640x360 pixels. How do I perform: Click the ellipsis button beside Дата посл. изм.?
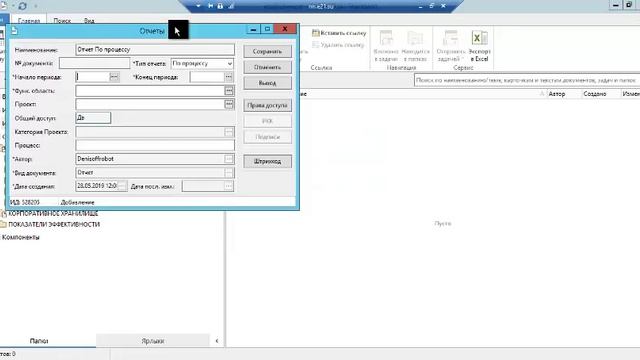(229, 186)
